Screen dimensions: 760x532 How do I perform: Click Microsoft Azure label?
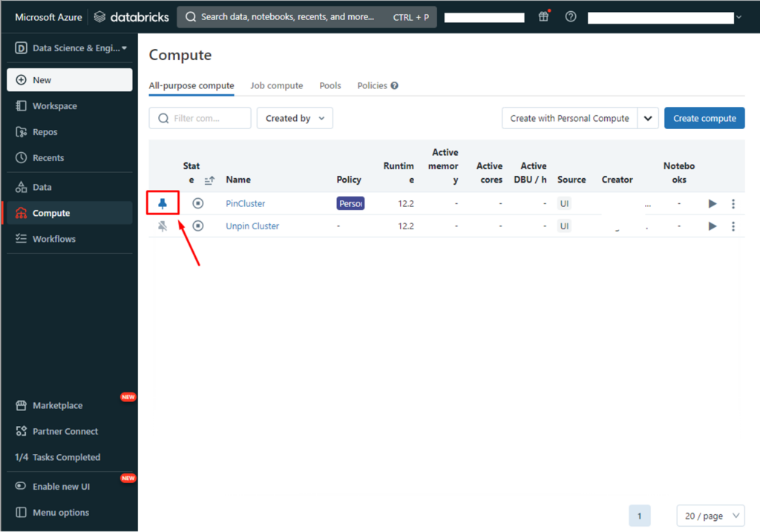pos(48,17)
